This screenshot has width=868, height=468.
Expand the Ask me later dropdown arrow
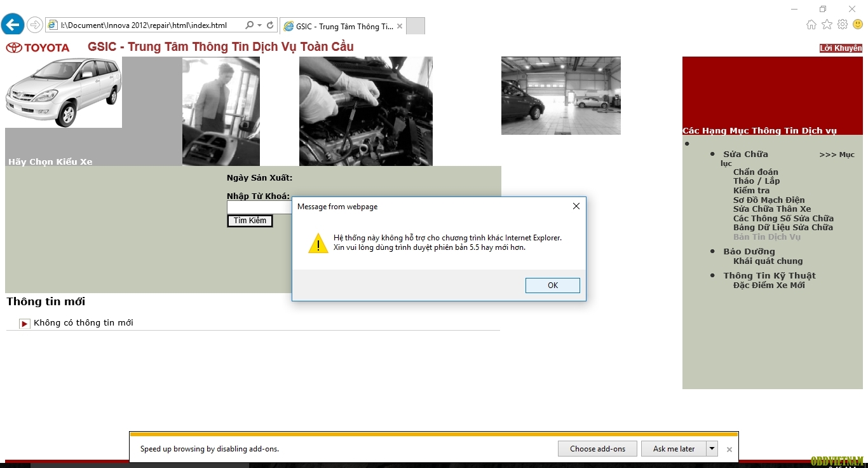pyautogui.click(x=712, y=449)
